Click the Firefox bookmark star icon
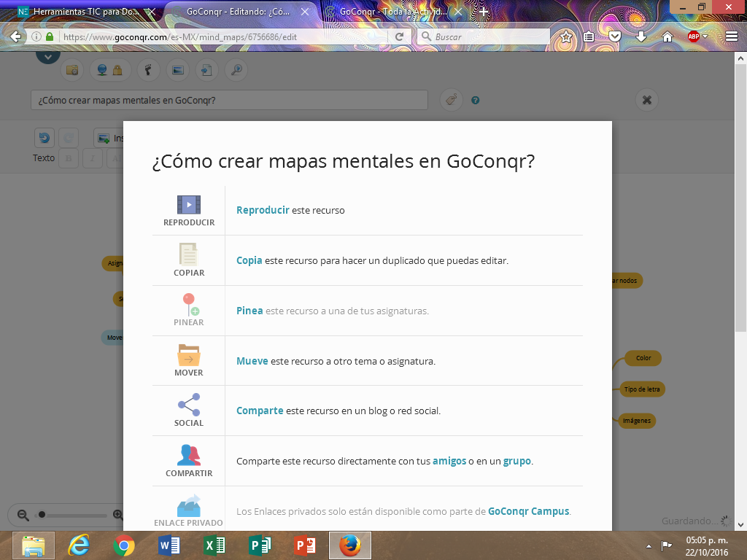The width and height of the screenshot is (747, 560). [x=566, y=36]
